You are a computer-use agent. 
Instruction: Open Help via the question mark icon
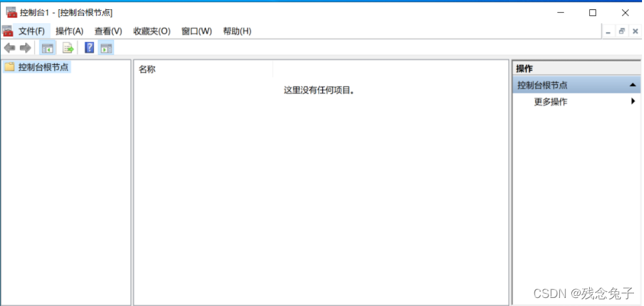(89, 47)
